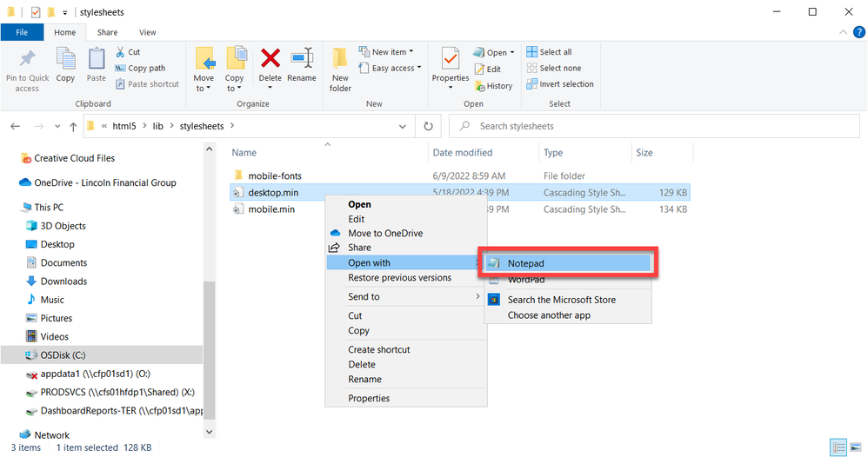Choose Rename from the context menu

click(x=364, y=380)
